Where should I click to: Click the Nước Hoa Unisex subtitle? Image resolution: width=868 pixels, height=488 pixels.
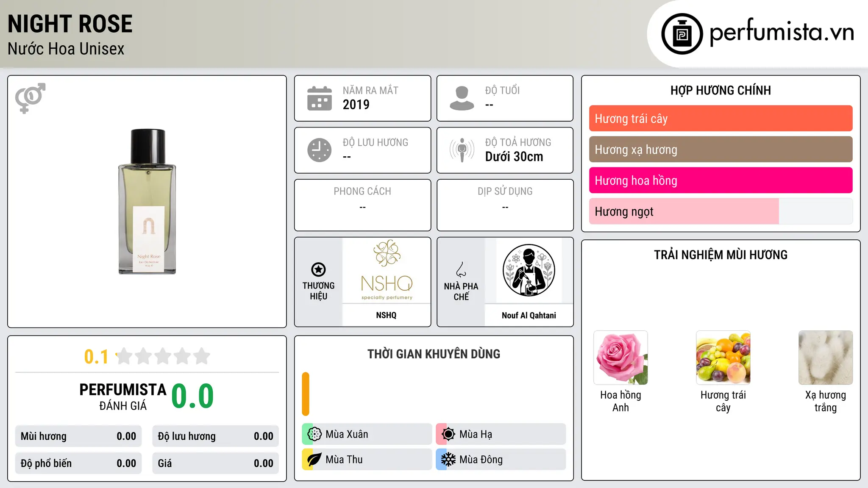coord(66,49)
